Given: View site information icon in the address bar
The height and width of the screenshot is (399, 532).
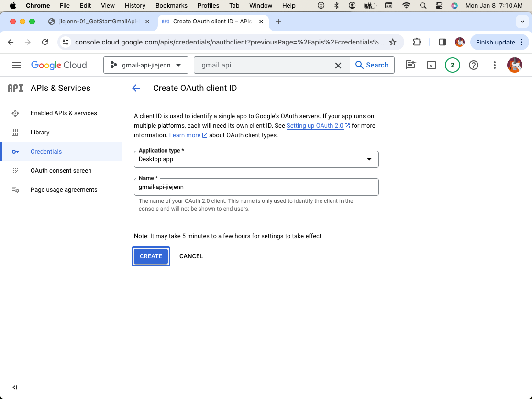Looking at the screenshot, I should click(x=66, y=42).
